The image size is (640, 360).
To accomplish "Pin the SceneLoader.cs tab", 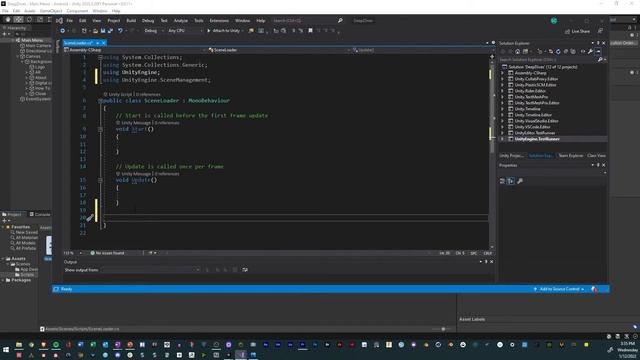I will [x=98, y=43].
